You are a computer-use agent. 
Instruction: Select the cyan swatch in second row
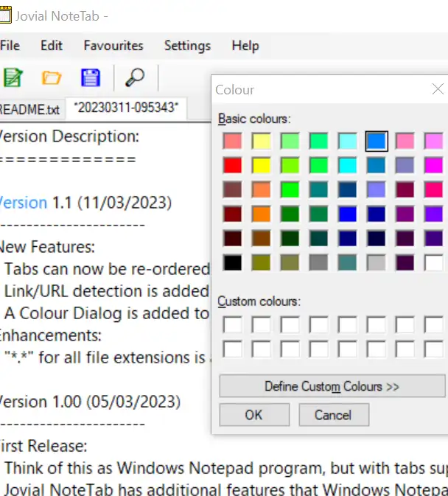[348, 165]
